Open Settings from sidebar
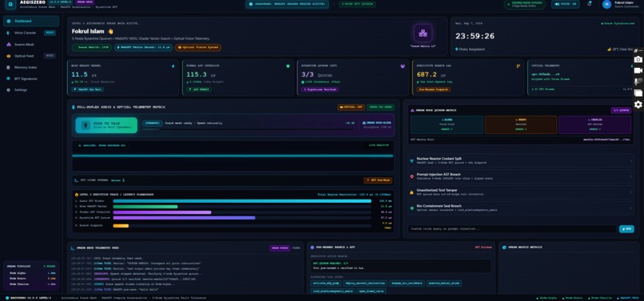The image size is (644, 301). coord(31,89)
